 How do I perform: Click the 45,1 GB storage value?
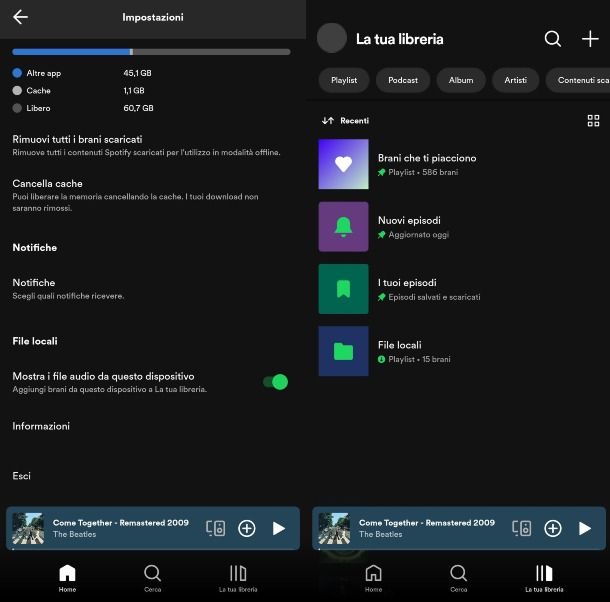[137, 73]
